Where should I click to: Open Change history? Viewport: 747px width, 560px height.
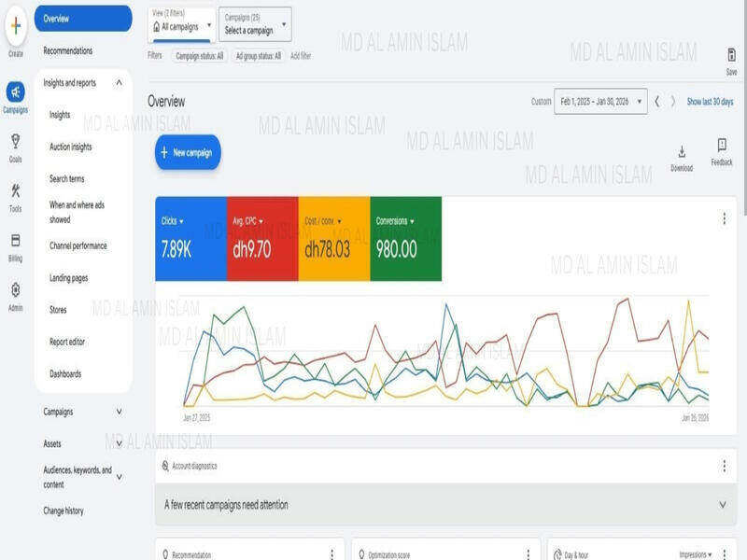click(63, 511)
